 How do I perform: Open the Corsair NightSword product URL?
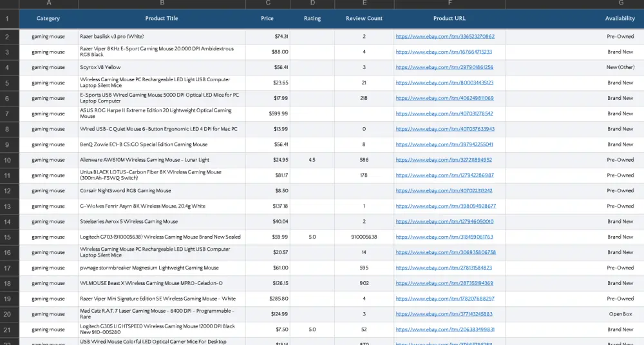point(444,191)
